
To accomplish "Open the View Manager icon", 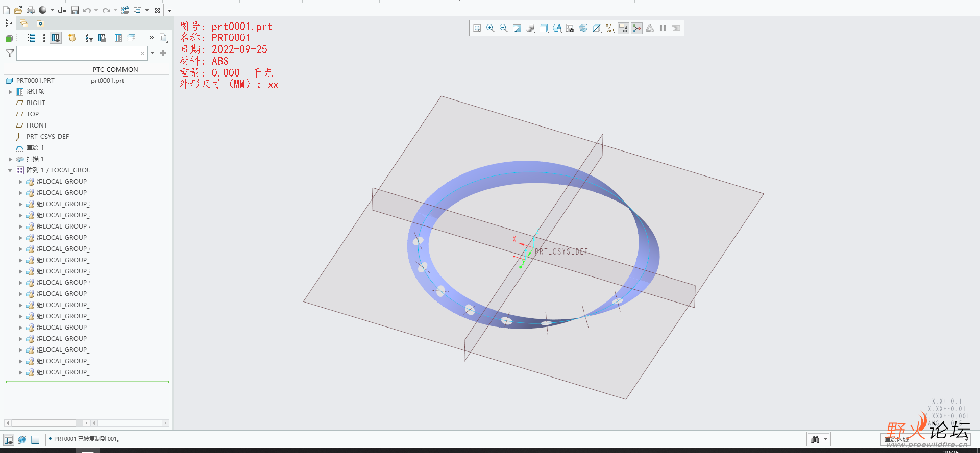I will click(x=557, y=28).
